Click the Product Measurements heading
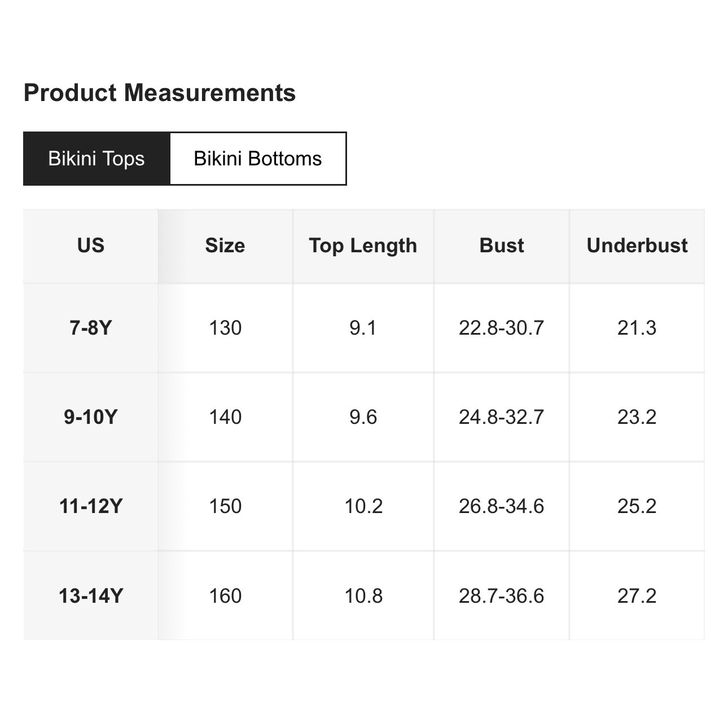728x723 pixels. tap(160, 93)
